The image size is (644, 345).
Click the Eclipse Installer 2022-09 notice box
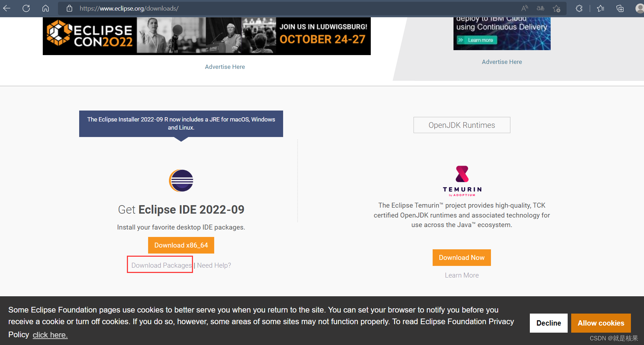click(181, 124)
